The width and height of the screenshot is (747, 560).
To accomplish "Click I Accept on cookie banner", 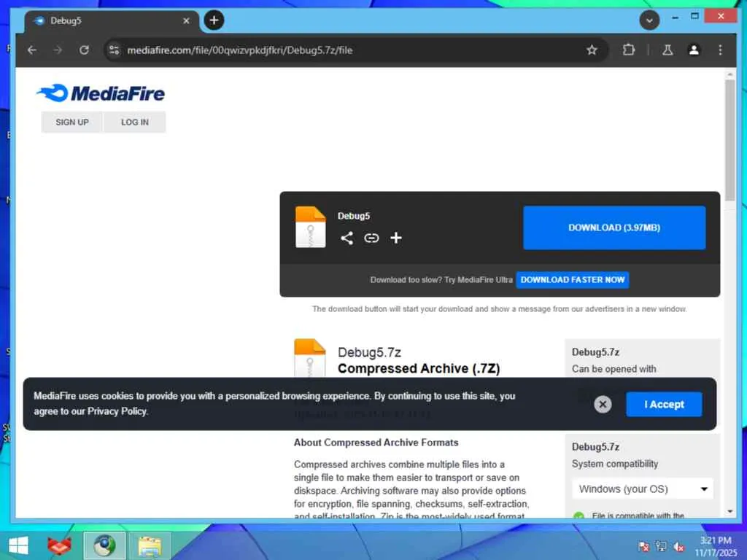I will point(664,404).
